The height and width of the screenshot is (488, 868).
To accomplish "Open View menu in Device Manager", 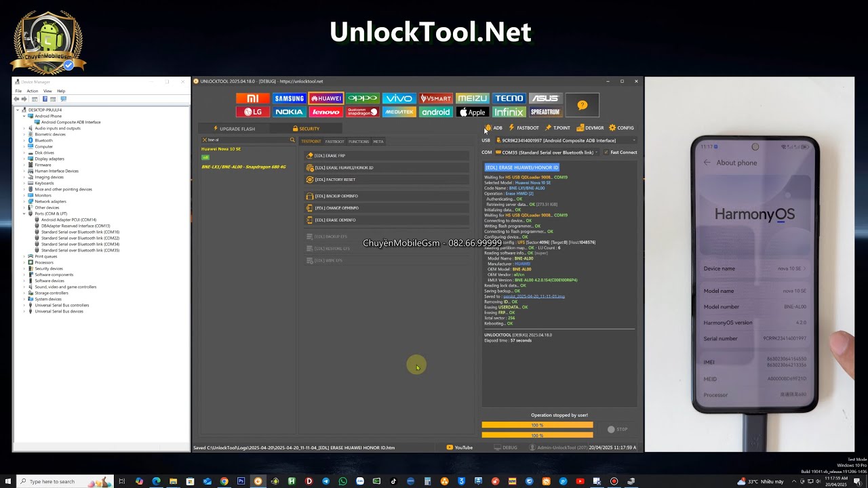I will tap(47, 91).
